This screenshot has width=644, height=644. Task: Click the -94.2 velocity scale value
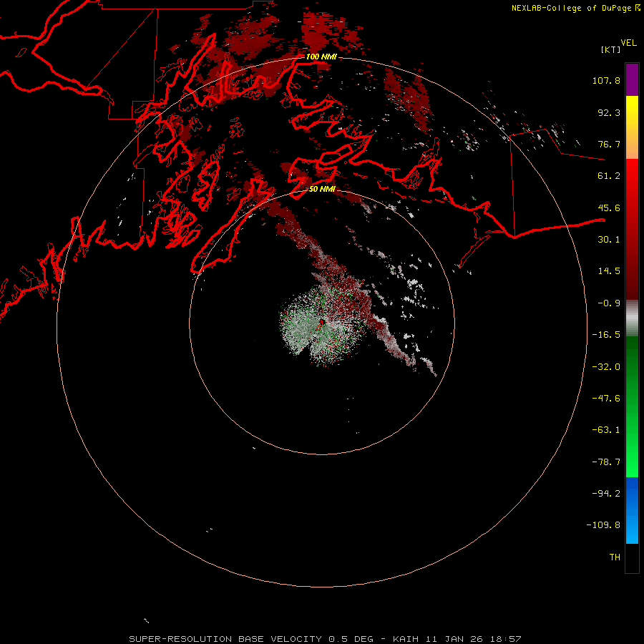[606, 494]
